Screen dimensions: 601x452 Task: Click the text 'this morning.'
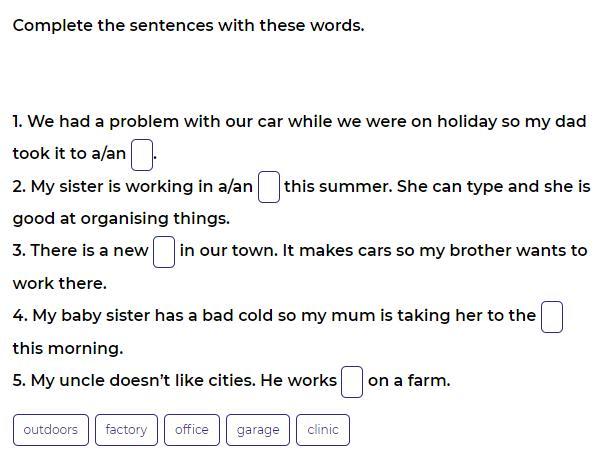pyautogui.click(x=68, y=349)
